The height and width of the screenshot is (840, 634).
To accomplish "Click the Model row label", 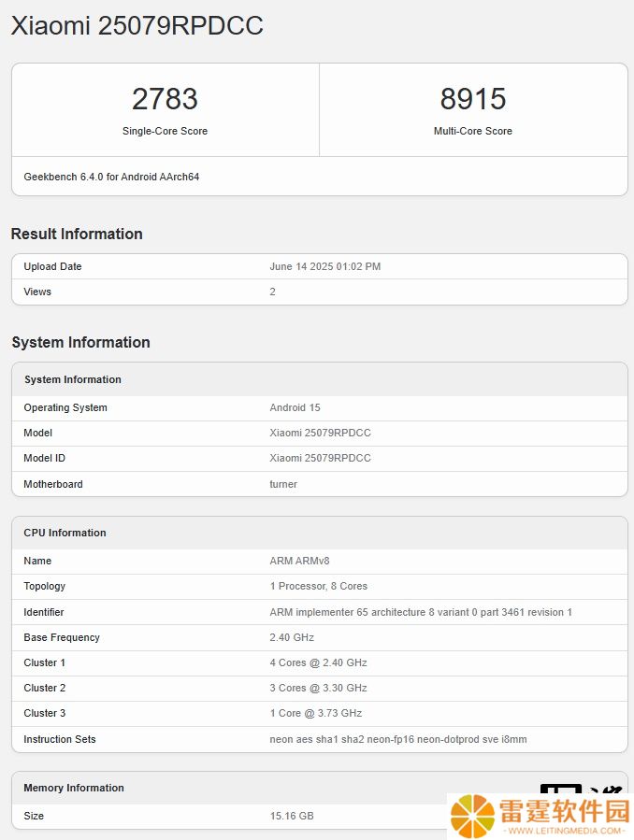I will tap(38, 433).
